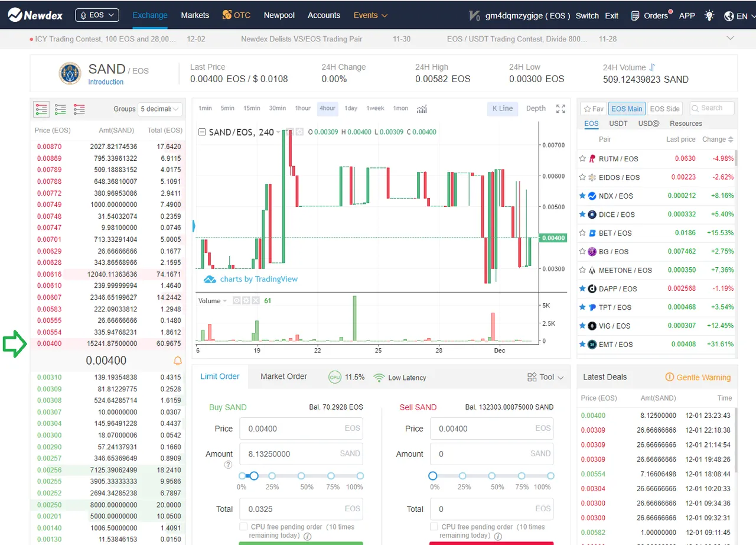The width and height of the screenshot is (756, 545).
Task: Enable CPU free pending order for Buy
Action: click(243, 527)
